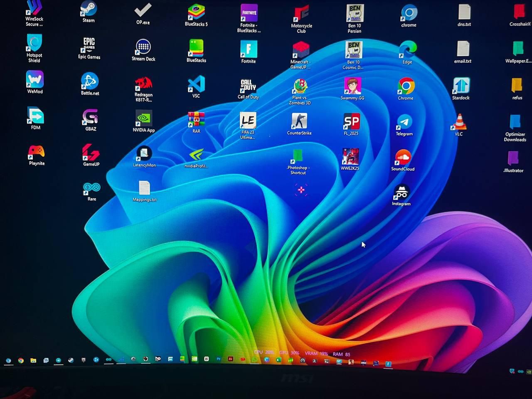This screenshot has height=399, width=532.
Task: Select the Photoshop - Shortcut icon
Action: (298, 162)
